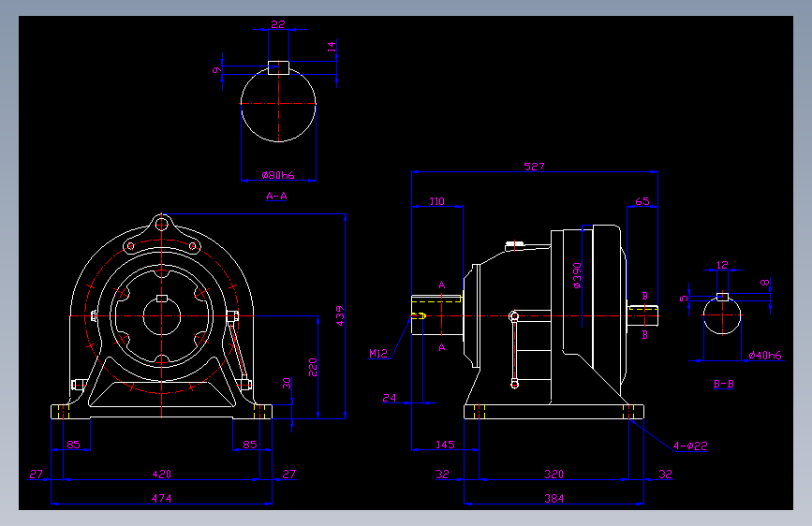Select the ø80h6 diameter label

(278, 175)
